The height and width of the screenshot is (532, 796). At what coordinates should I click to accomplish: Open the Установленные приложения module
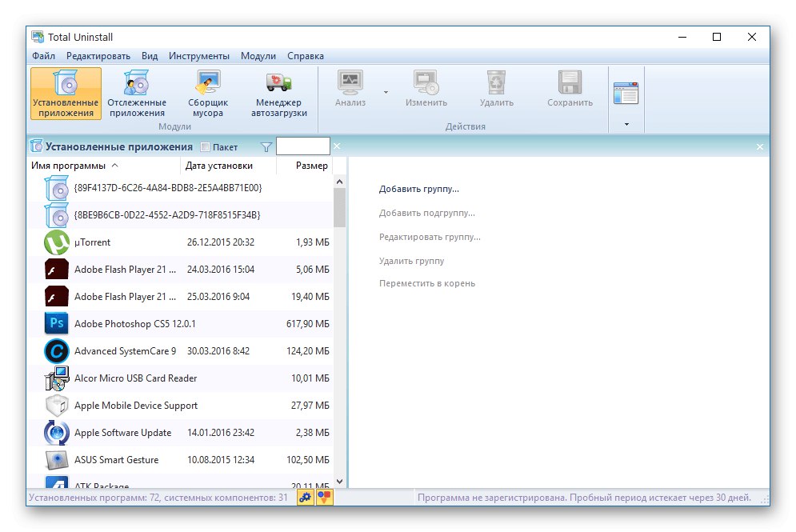tap(65, 92)
